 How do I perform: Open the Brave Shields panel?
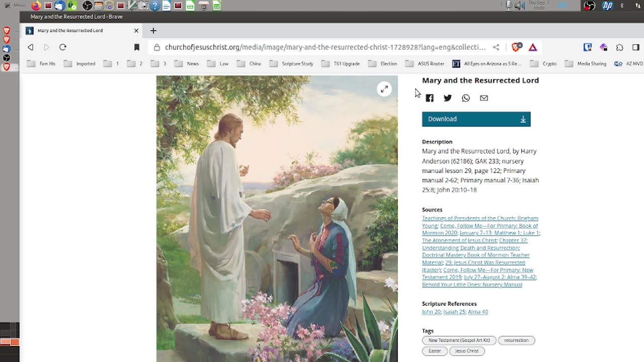(x=516, y=47)
